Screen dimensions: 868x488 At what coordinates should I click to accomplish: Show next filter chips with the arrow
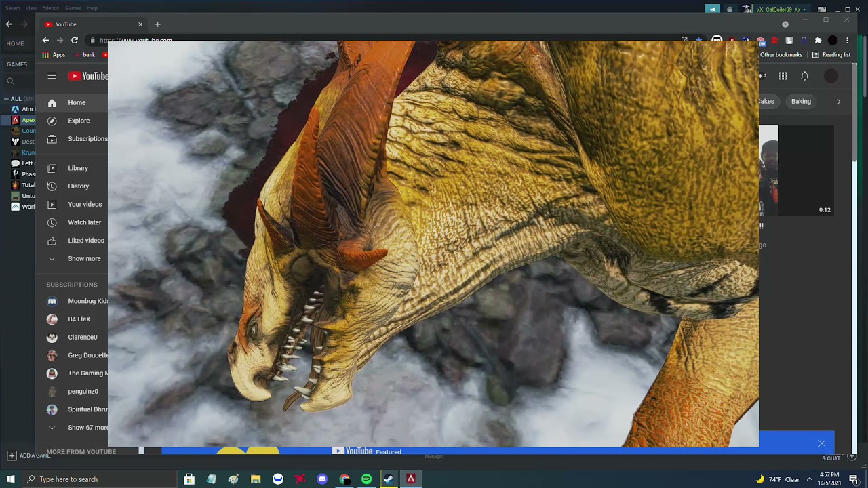pos(839,102)
